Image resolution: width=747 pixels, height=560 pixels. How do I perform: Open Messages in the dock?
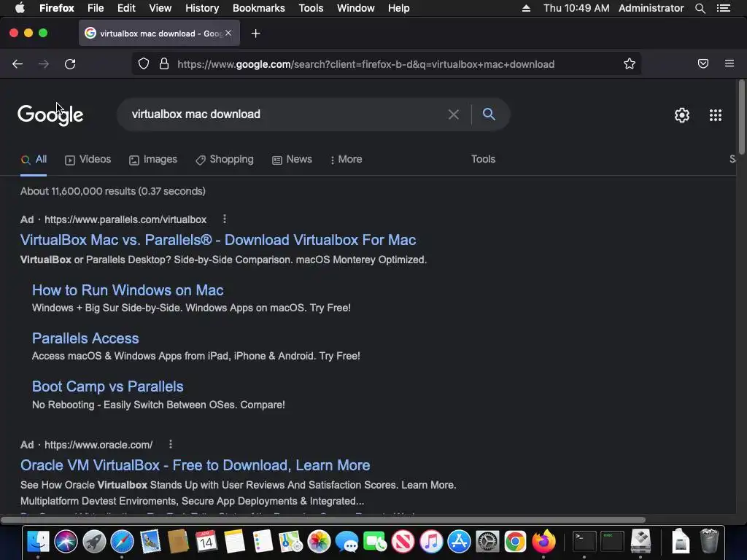tap(347, 542)
